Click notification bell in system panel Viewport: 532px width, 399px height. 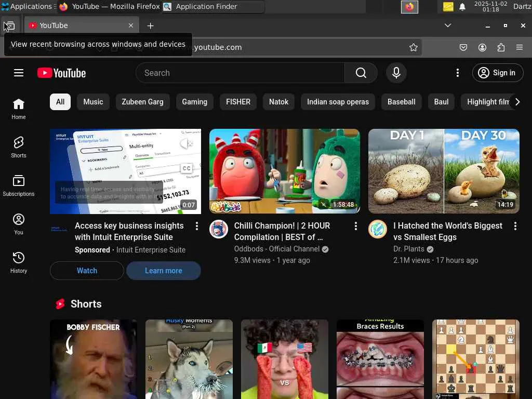[462, 6]
